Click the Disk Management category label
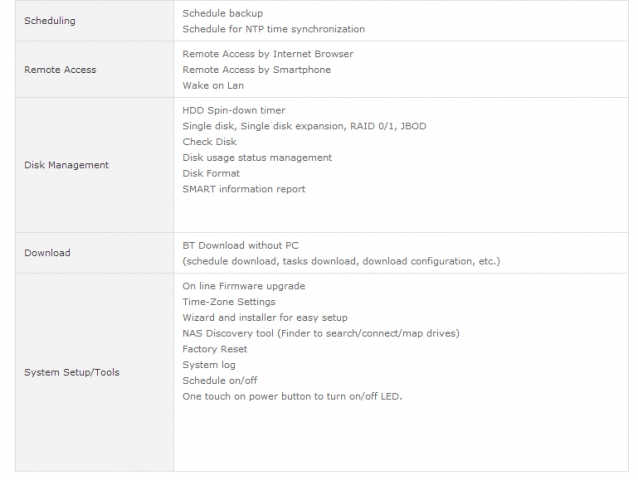The image size is (638, 480). [66, 165]
